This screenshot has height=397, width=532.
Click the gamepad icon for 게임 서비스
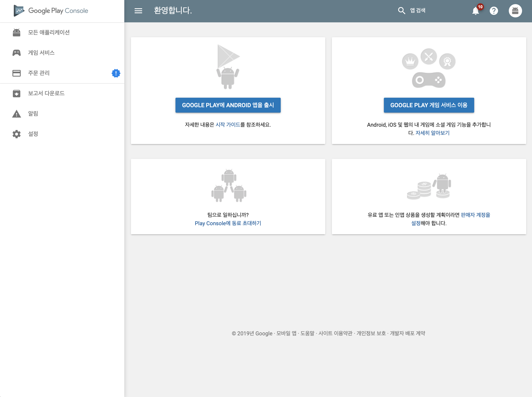(x=17, y=53)
